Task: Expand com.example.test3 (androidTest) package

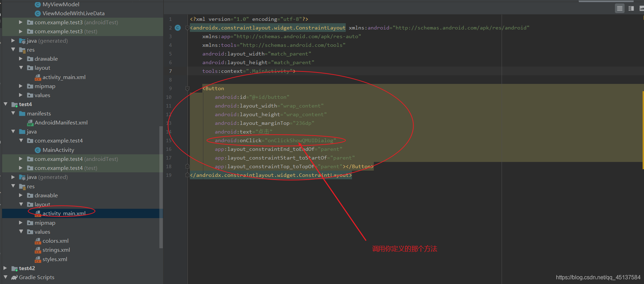Action: (20, 22)
